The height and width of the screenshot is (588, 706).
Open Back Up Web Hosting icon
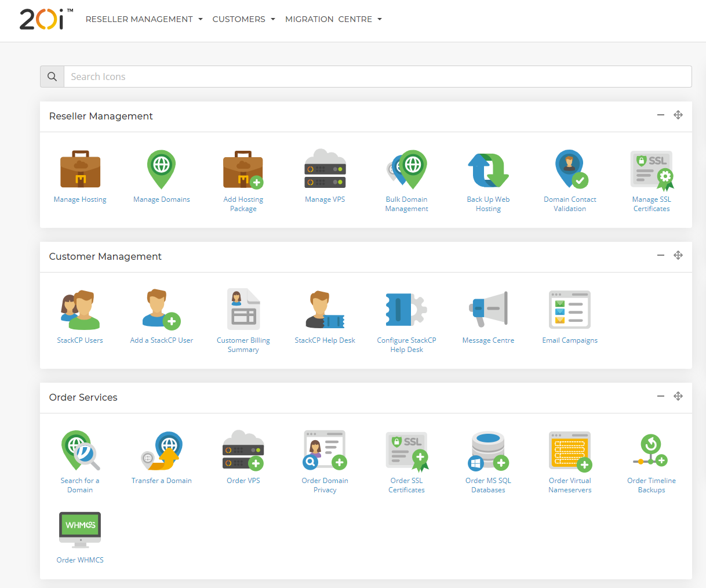(x=488, y=170)
